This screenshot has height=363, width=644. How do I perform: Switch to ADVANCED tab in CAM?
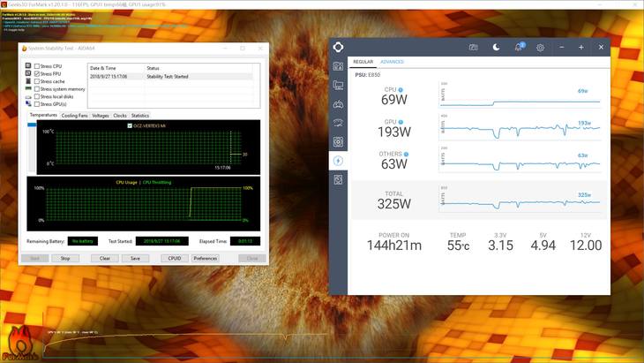click(x=393, y=62)
